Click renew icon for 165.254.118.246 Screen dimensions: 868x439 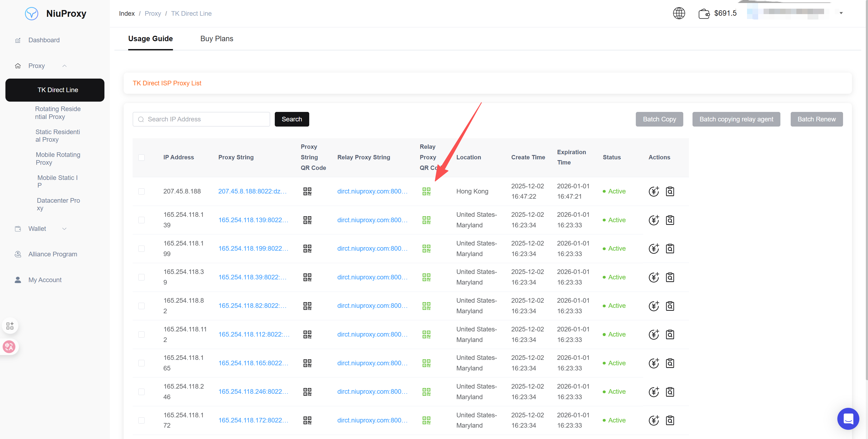tap(654, 392)
